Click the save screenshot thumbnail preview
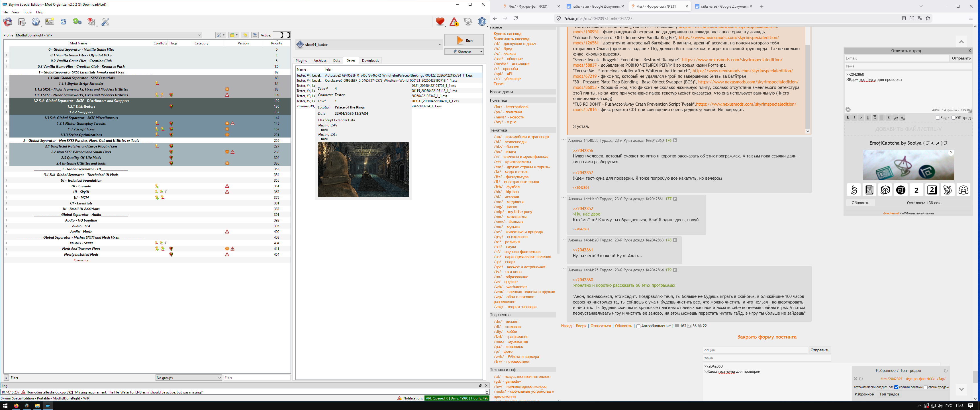 pos(363,170)
